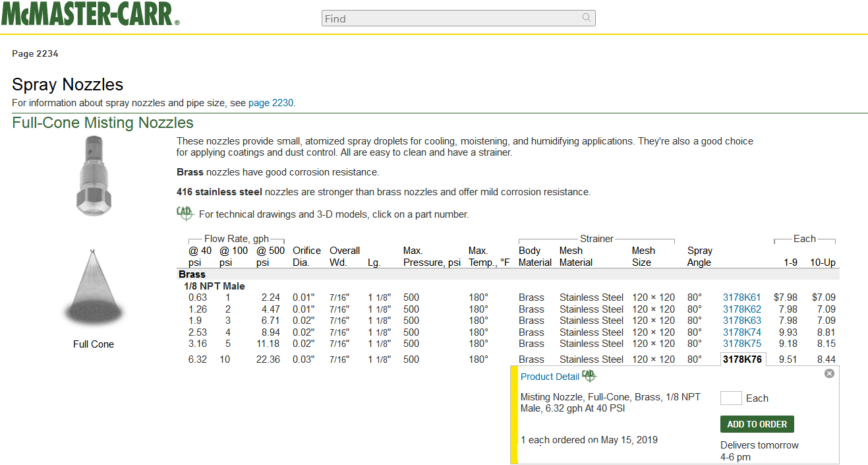868x465 pixels.
Task: Open the Product Detail link
Action: click(x=550, y=377)
